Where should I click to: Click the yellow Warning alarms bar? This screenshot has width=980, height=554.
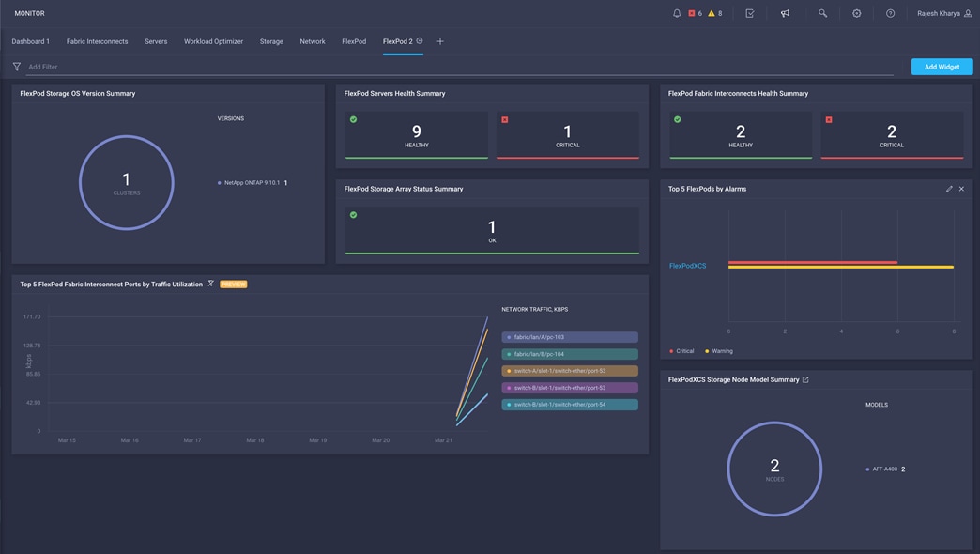pos(841,267)
